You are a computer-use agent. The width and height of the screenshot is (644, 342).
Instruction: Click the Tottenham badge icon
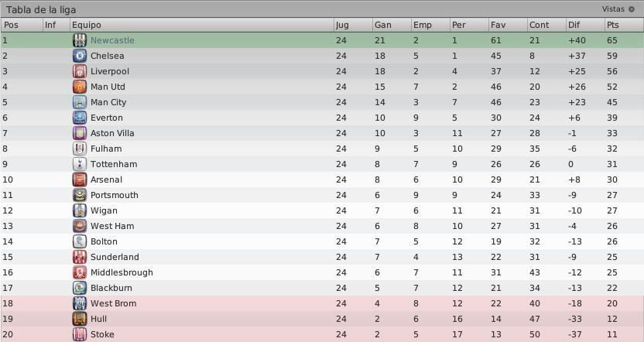coord(80,164)
